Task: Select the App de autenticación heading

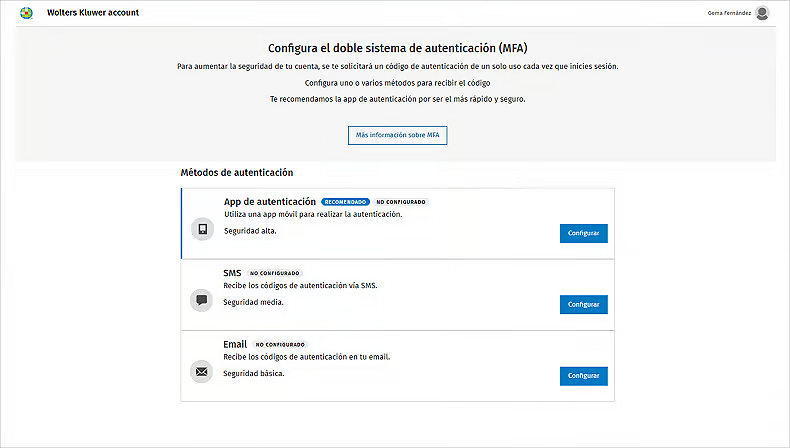Action: pyautogui.click(x=270, y=202)
